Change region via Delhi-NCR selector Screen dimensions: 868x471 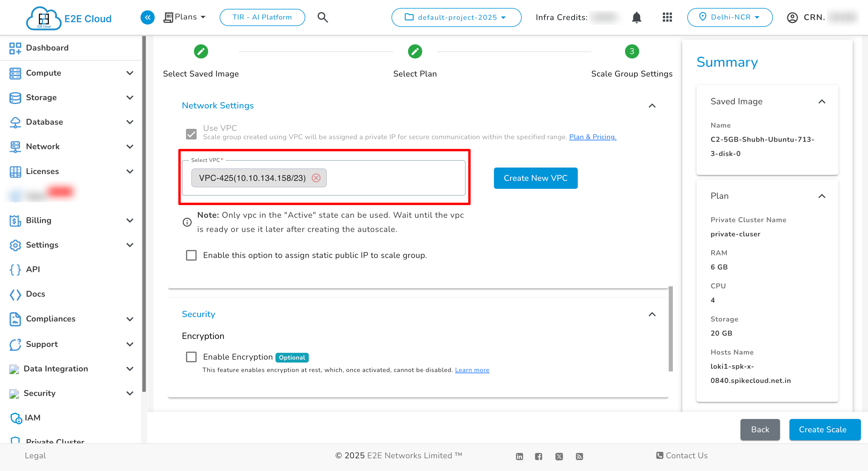[x=730, y=17]
